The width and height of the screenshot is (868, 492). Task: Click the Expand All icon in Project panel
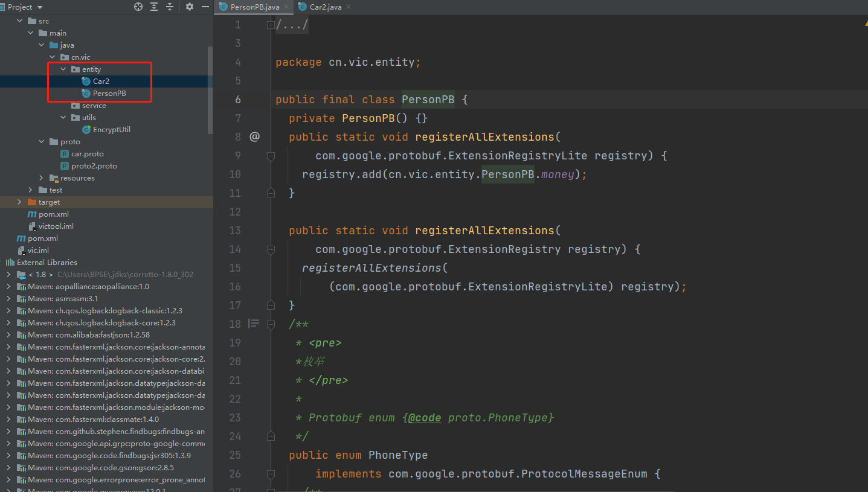point(154,7)
